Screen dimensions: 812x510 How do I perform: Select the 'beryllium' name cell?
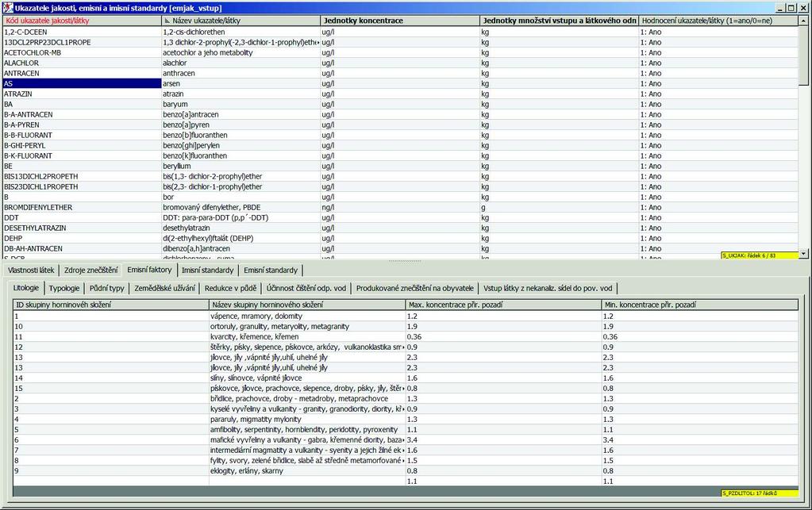[241, 167]
